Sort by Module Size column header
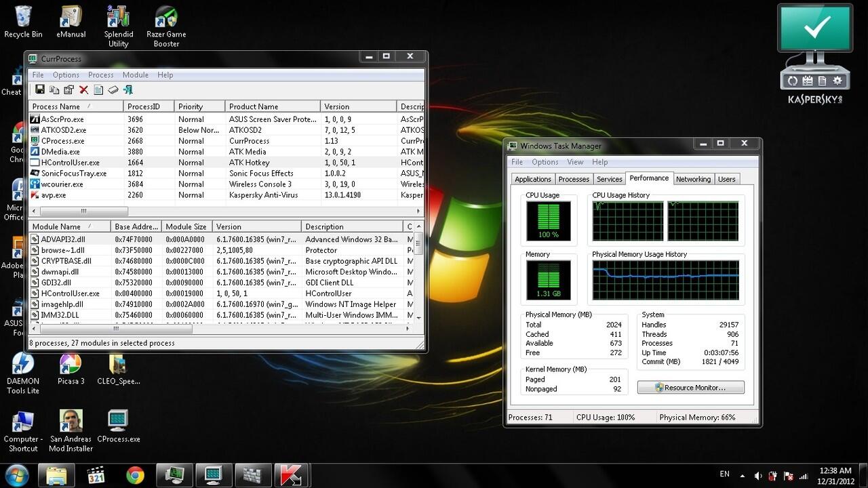868x488 pixels. (x=187, y=226)
